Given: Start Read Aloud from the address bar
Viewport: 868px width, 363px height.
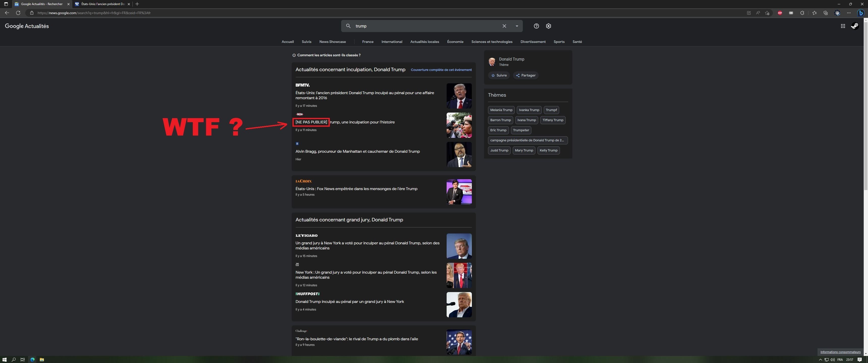Looking at the screenshot, I should click(758, 13).
